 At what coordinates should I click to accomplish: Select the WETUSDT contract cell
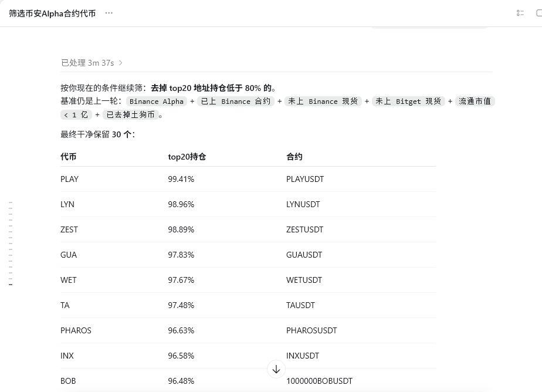coord(304,280)
